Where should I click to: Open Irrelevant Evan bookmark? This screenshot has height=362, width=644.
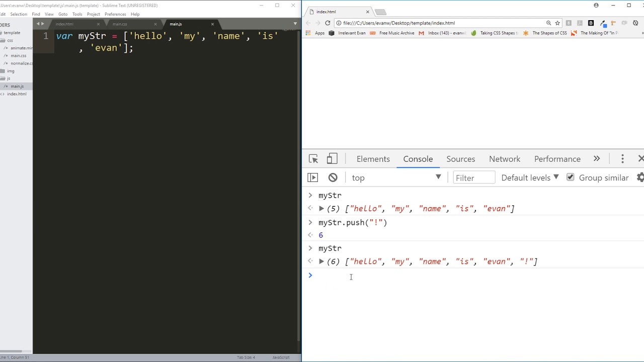(348, 33)
